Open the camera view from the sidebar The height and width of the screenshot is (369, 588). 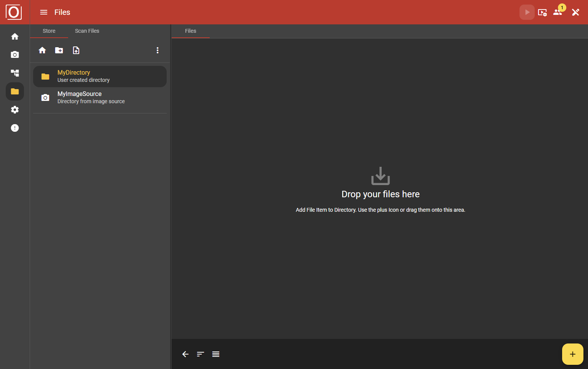coord(14,54)
